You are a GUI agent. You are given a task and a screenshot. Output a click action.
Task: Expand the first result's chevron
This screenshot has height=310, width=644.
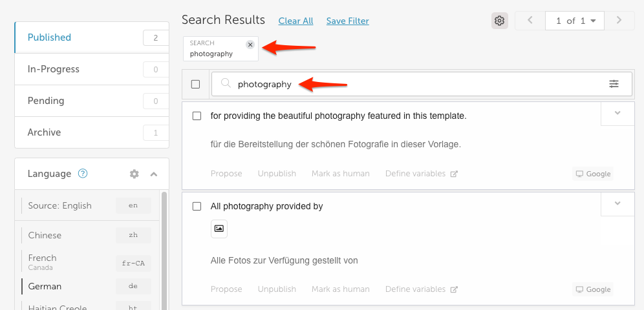[x=617, y=114]
